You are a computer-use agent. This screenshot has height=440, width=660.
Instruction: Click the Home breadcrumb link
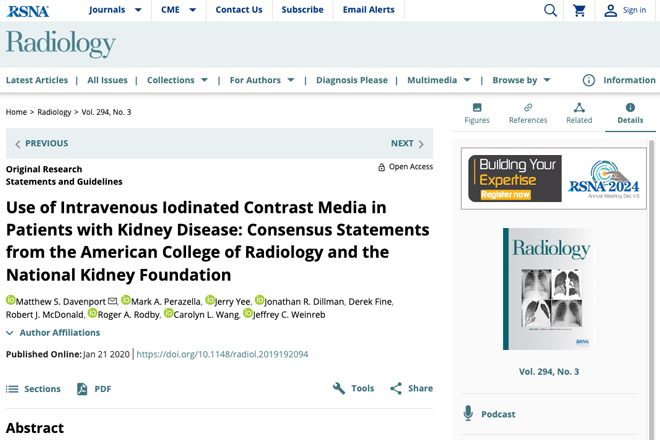16,112
